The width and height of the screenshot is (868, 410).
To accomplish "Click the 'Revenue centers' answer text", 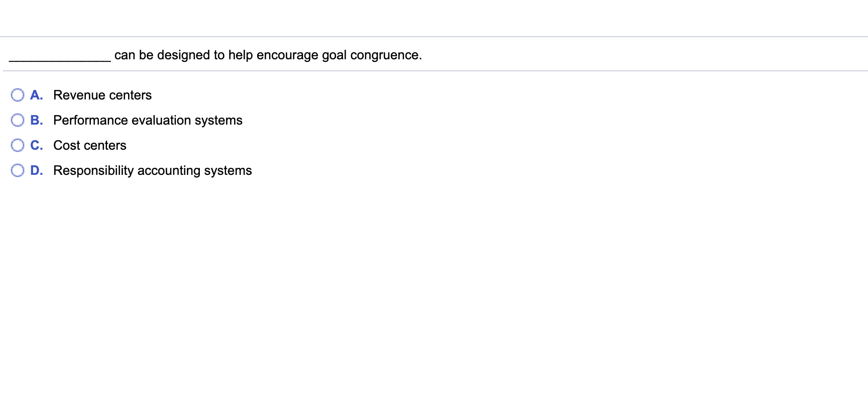I will [x=102, y=94].
